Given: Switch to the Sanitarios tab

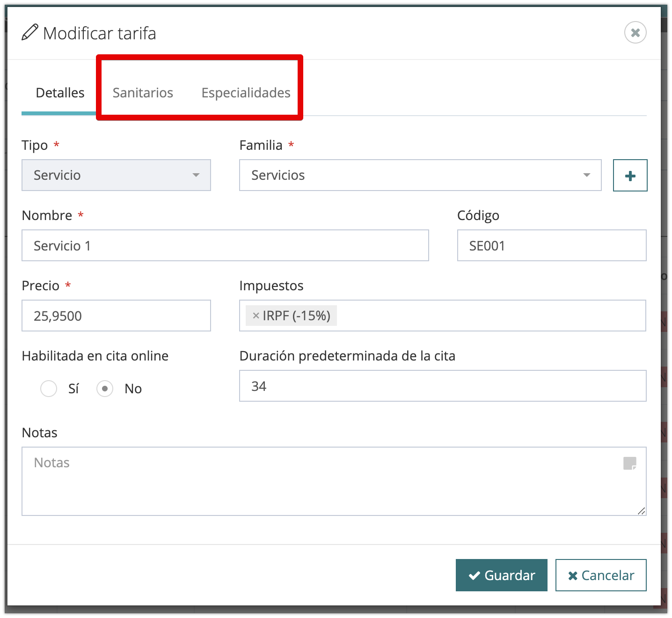Looking at the screenshot, I should (143, 93).
